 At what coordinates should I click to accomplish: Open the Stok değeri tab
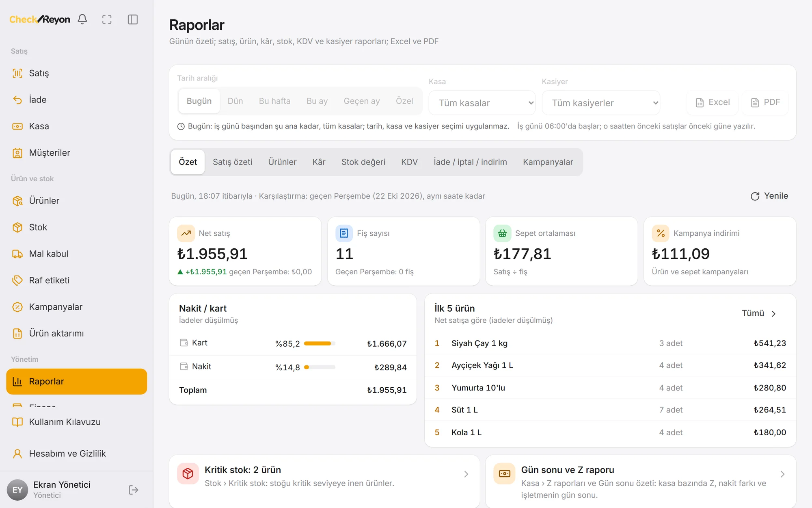[363, 162]
